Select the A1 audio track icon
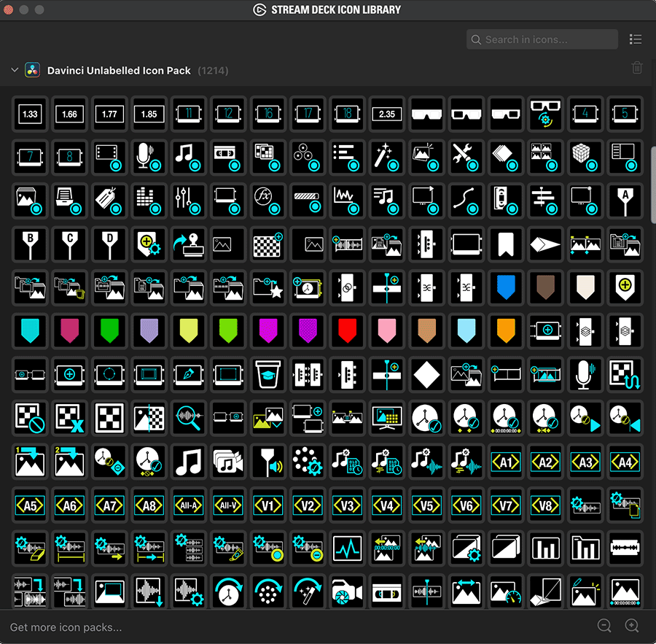 coord(506,462)
